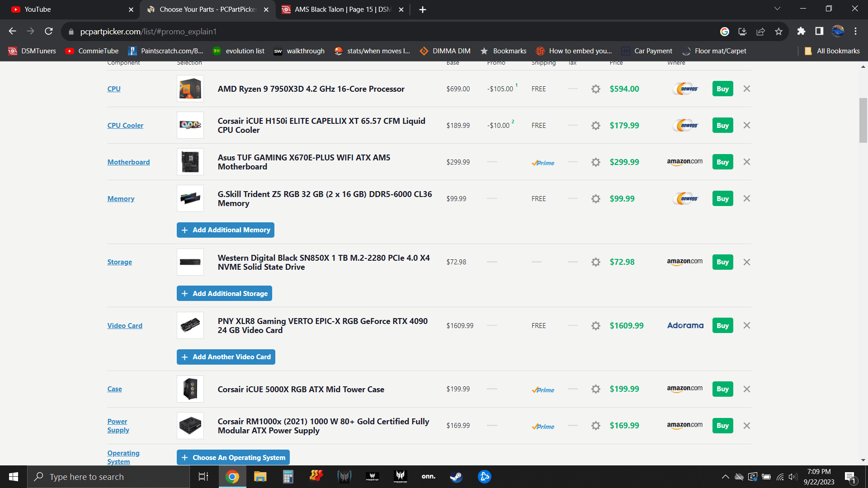Click Add Additional Memory button
868x488 pixels.
click(x=226, y=230)
